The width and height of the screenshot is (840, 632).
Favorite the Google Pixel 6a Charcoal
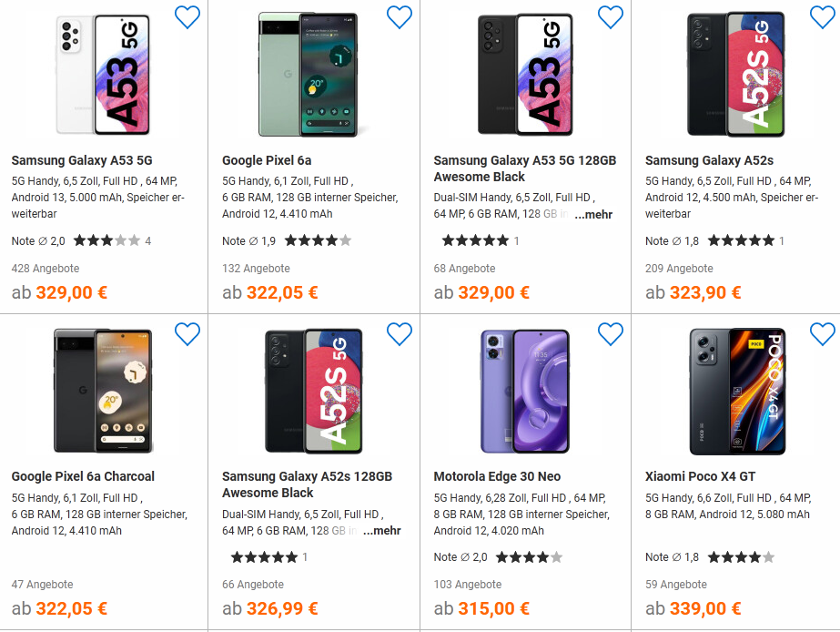[187, 334]
